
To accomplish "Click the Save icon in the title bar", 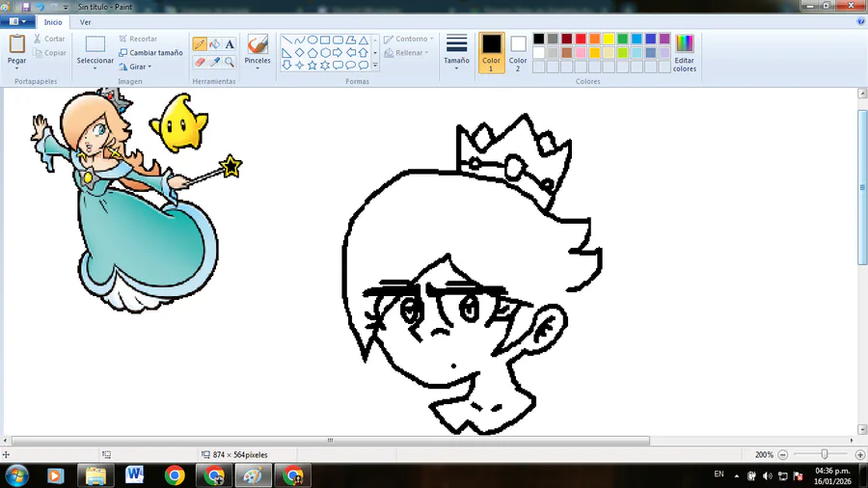I will coord(26,7).
